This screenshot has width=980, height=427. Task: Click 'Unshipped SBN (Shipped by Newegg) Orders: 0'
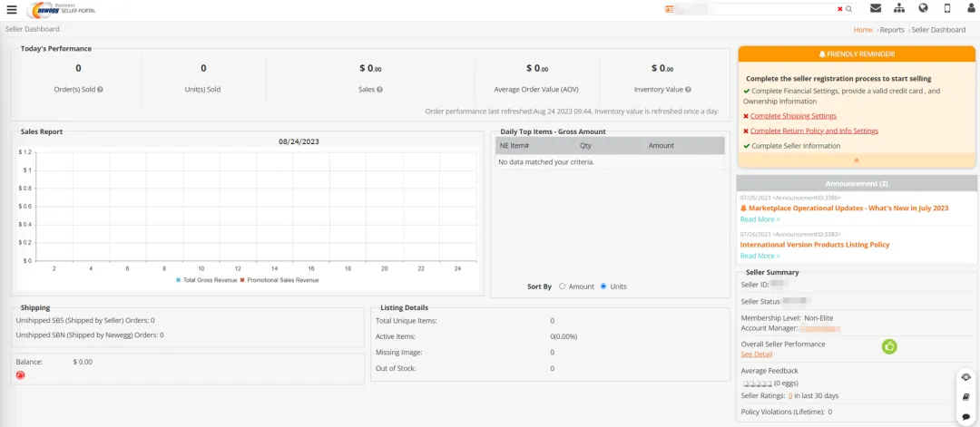pyautogui.click(x=89, y=335)
